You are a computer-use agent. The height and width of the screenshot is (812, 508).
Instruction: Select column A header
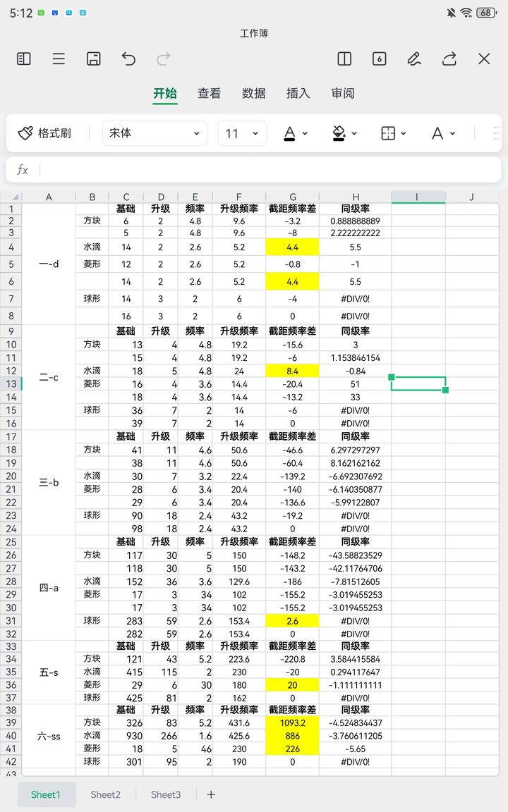pyautogui.click(x=49, y=197)
